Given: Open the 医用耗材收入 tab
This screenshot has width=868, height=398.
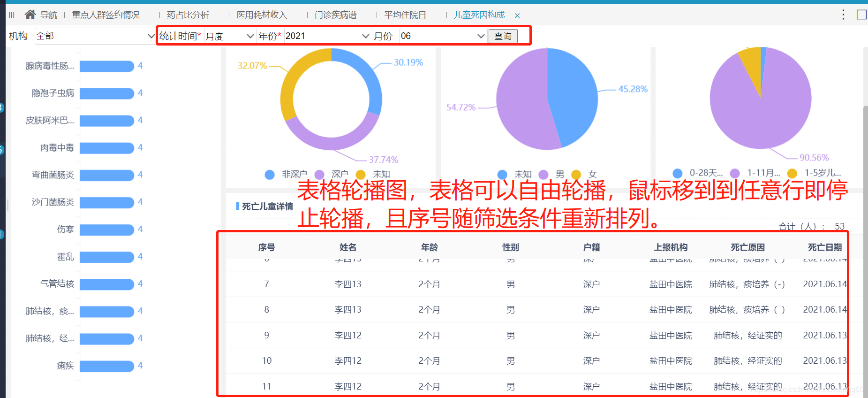Looking at the screenshot, I should [x=262, y=15].
